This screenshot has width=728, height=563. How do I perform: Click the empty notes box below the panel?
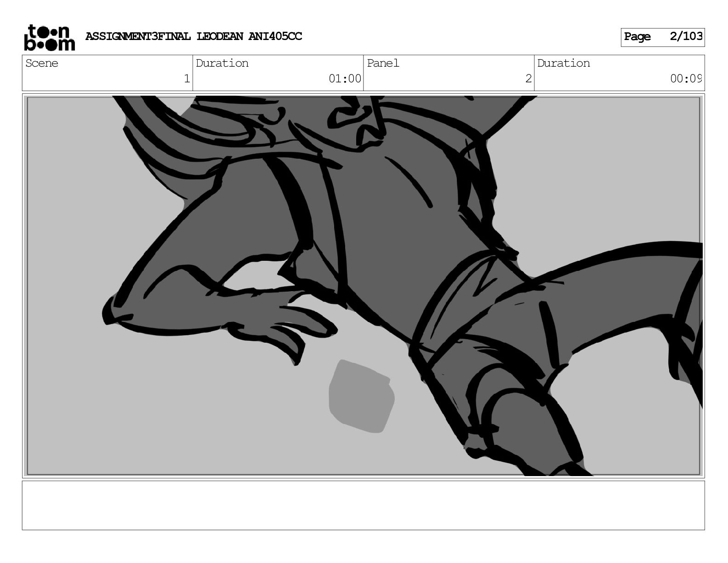(364, 506)
